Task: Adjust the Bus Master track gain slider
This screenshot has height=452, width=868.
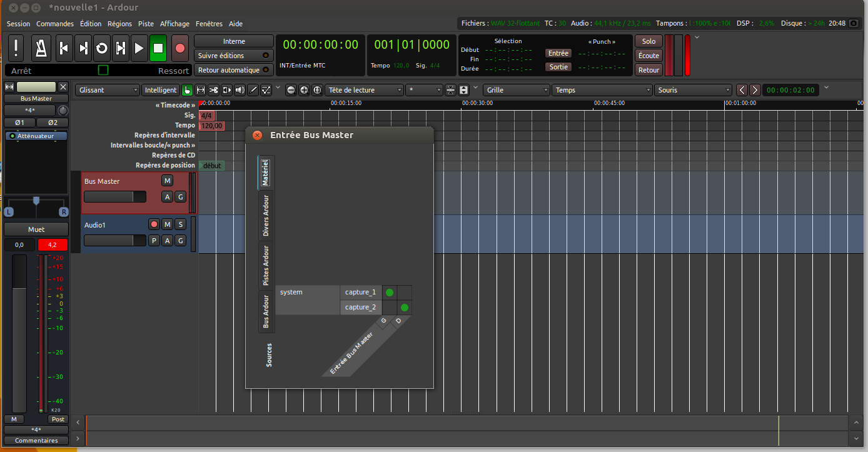Action: tap(114, 197)
